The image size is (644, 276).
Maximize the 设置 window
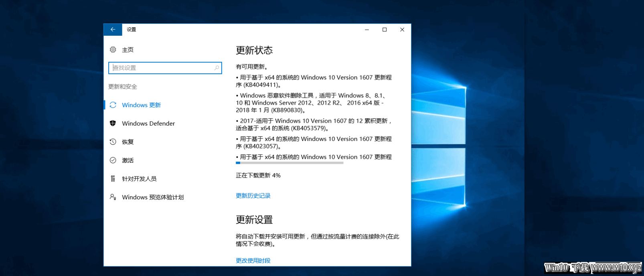(x=385, y=29)
